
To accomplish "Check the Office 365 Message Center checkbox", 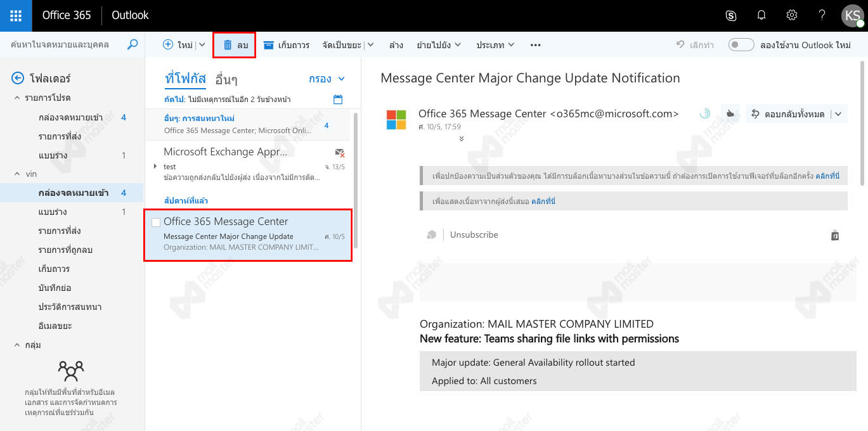I will (x=156, y=222).
